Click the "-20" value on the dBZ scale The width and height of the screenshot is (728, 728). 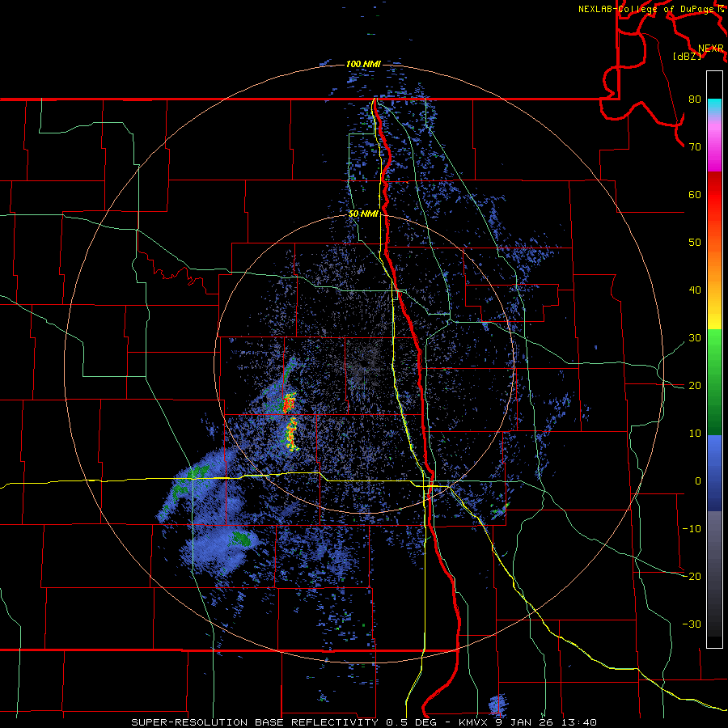tap(692, 577)
